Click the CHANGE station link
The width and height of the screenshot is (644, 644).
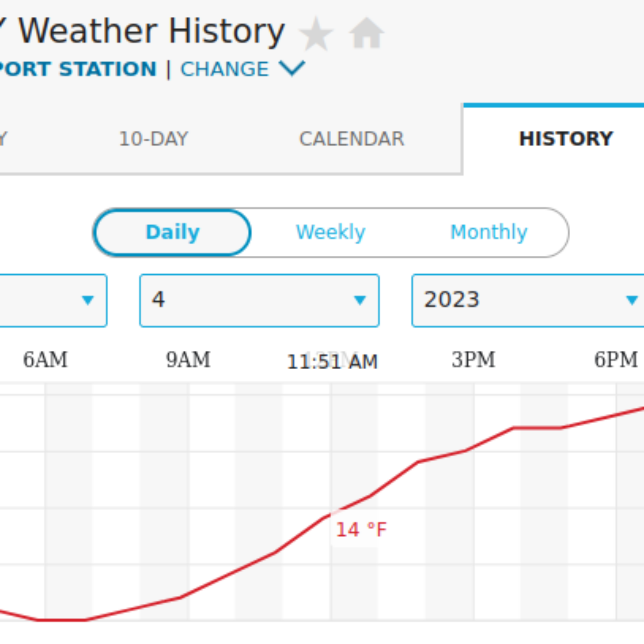pyautogui.click(x=225, y=69)
